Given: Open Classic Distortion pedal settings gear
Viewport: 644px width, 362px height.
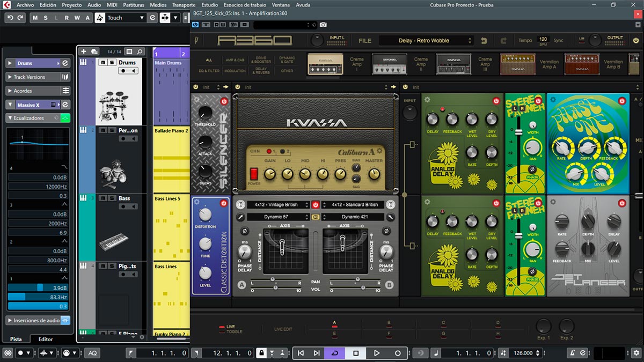Looking at the screenshot, I should click(x=197, y=203).
